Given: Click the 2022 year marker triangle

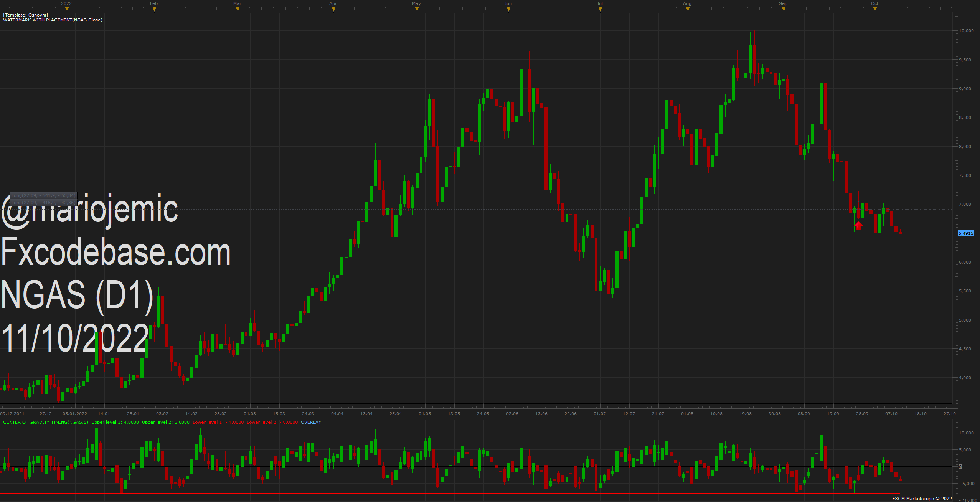Looking at the screenshot, I should coord(67,10).
